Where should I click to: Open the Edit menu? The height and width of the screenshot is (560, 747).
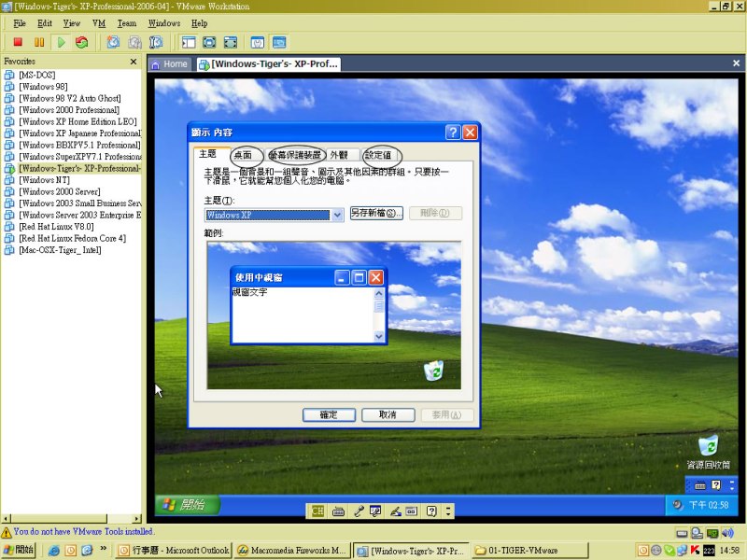pyautogui.click(x=44, y=22)
